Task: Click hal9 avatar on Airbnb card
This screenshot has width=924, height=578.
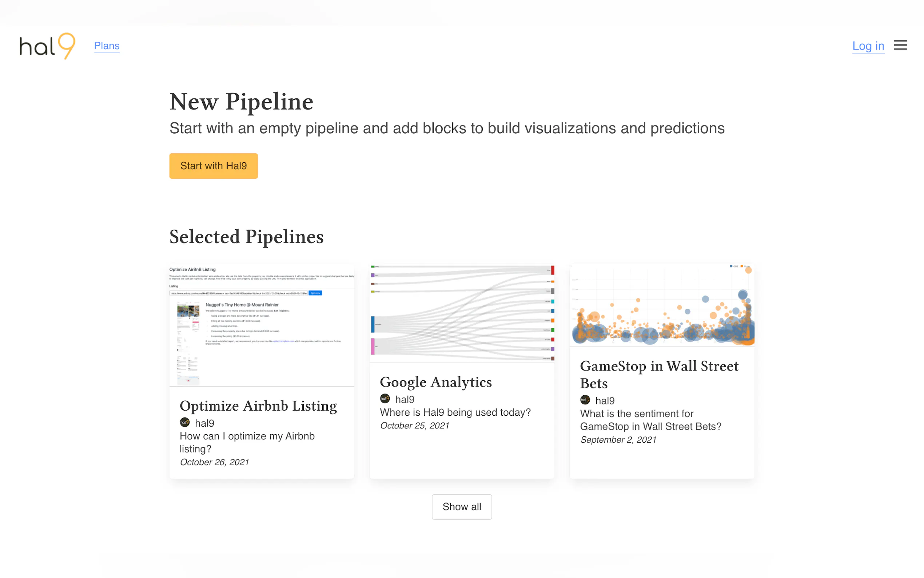Action: 184,423
